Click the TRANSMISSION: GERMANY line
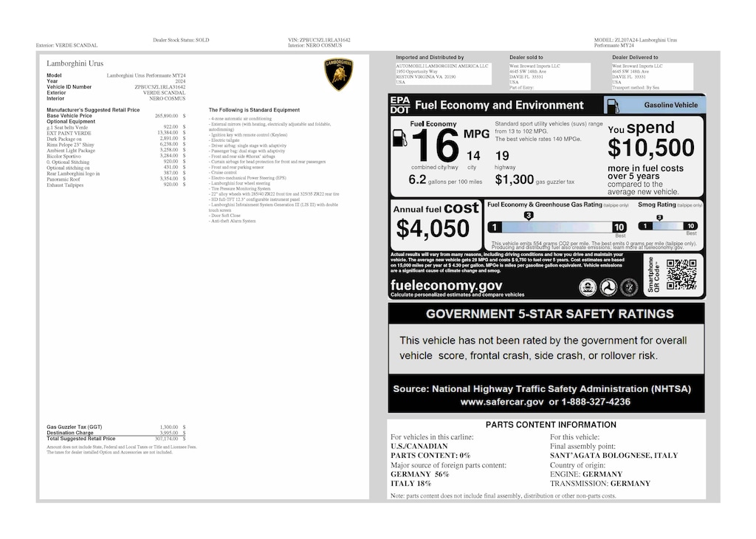This screenshot has width=756, height=539. tap(600, 484)
